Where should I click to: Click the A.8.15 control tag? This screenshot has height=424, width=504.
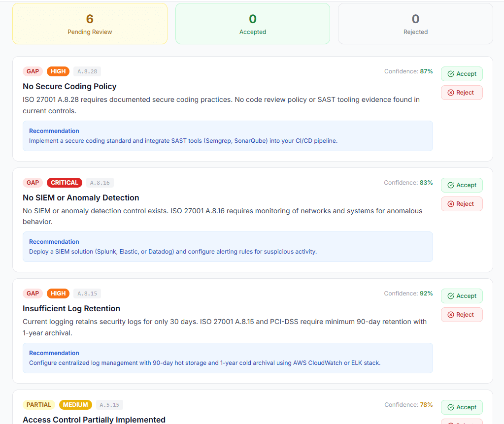point(87,294)
